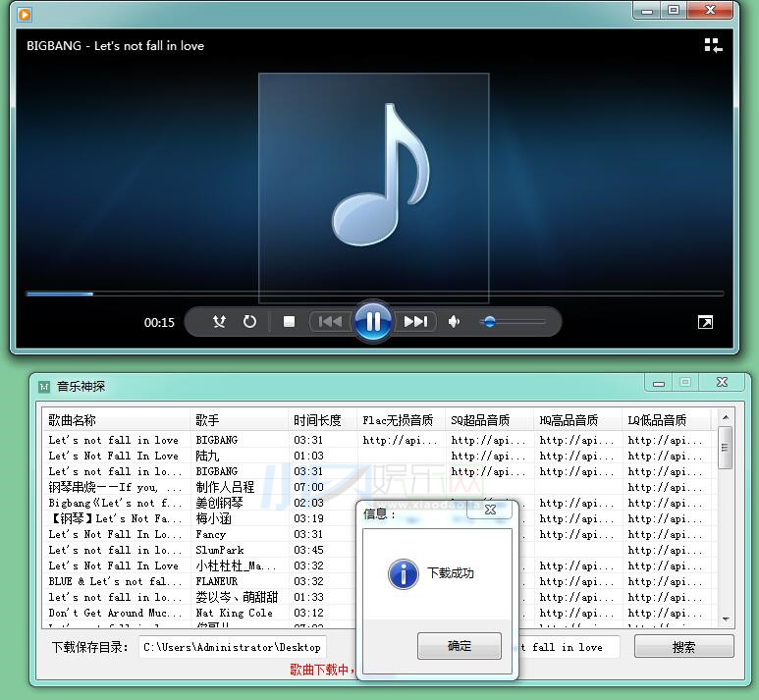Minimize the 音乐神探 window

click(658, 383)
